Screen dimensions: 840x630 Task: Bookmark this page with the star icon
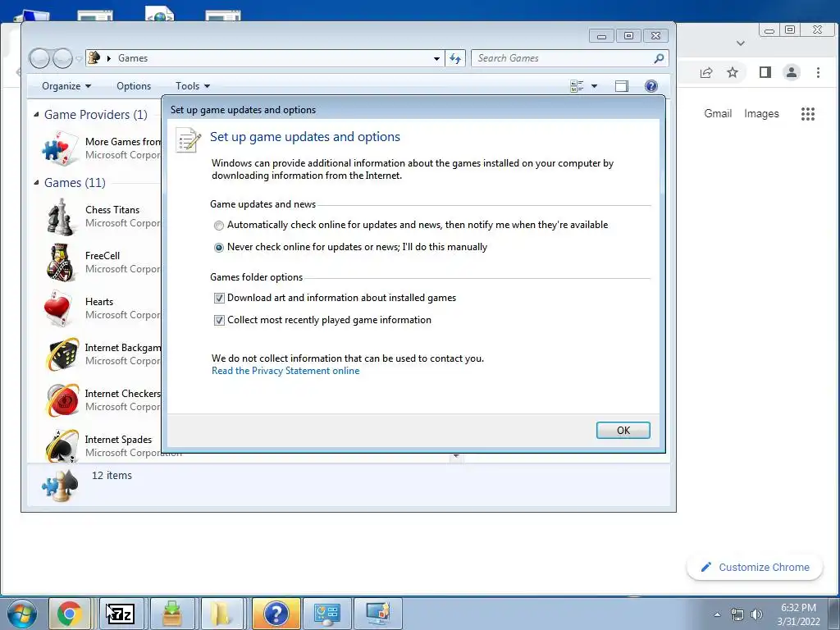tap(733, 72)
